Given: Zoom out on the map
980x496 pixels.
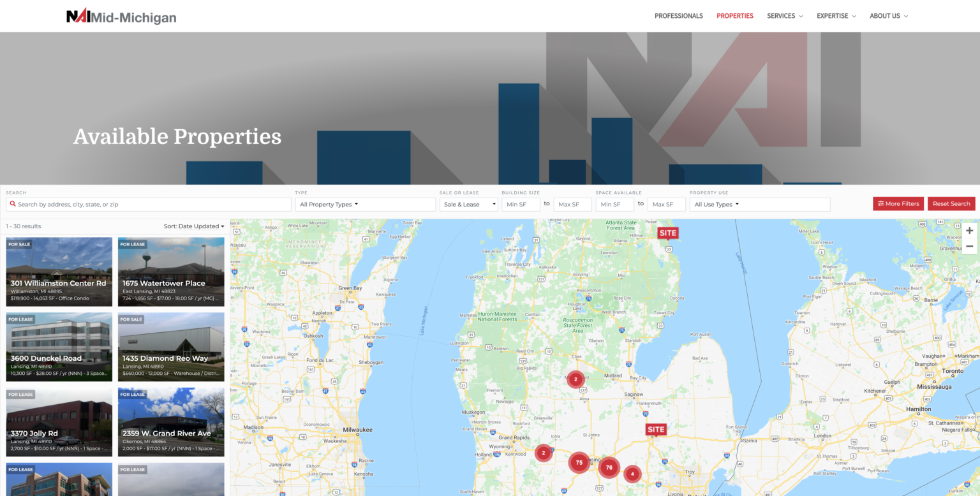Looking at the screenshot, I should [x=969, y=246].
